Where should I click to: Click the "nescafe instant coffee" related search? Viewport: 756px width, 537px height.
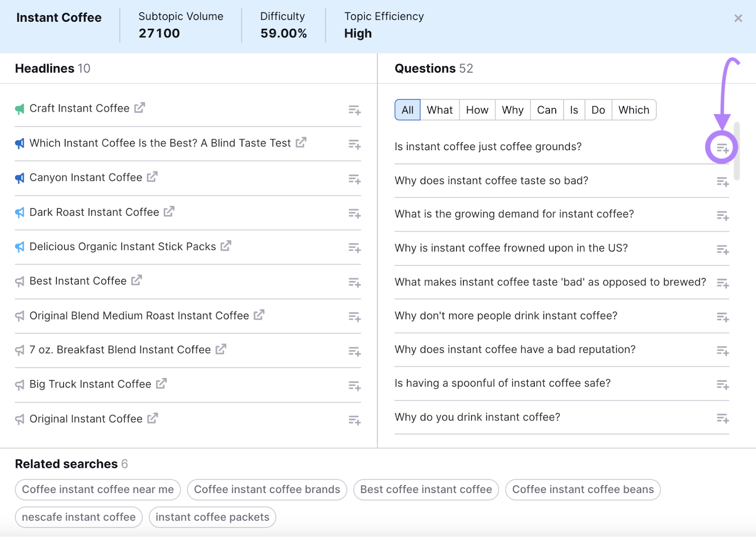tap(78, 517)
